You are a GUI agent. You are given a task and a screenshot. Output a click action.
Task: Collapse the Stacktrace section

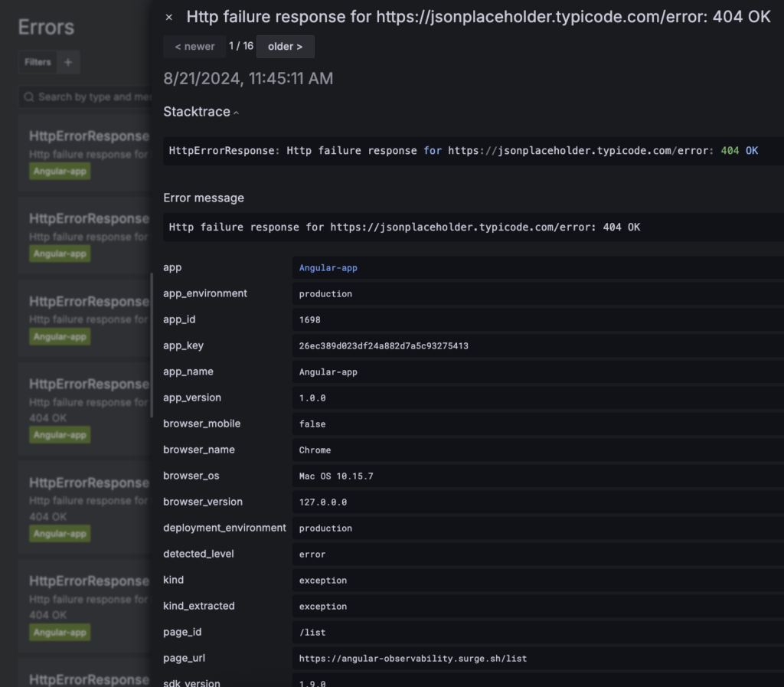[234, 112]
